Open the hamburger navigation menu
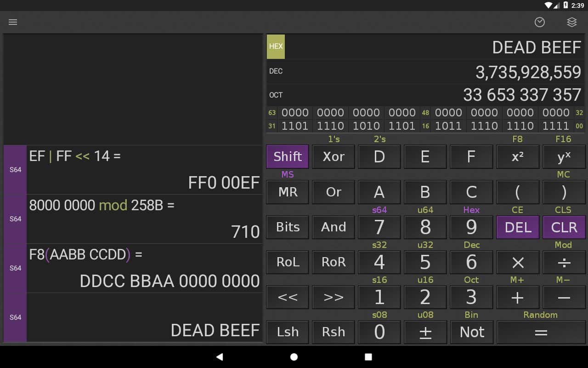588x368 pixels. click(x=13, y=22)
